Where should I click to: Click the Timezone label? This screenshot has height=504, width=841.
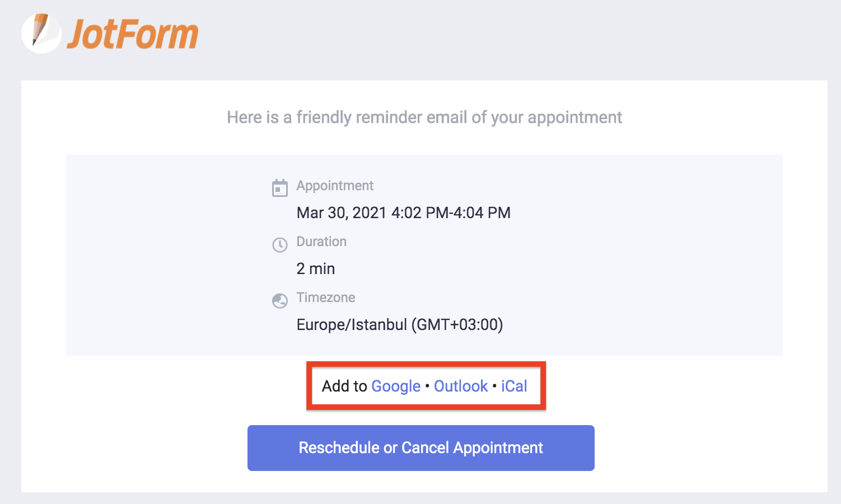coord(326,298)
